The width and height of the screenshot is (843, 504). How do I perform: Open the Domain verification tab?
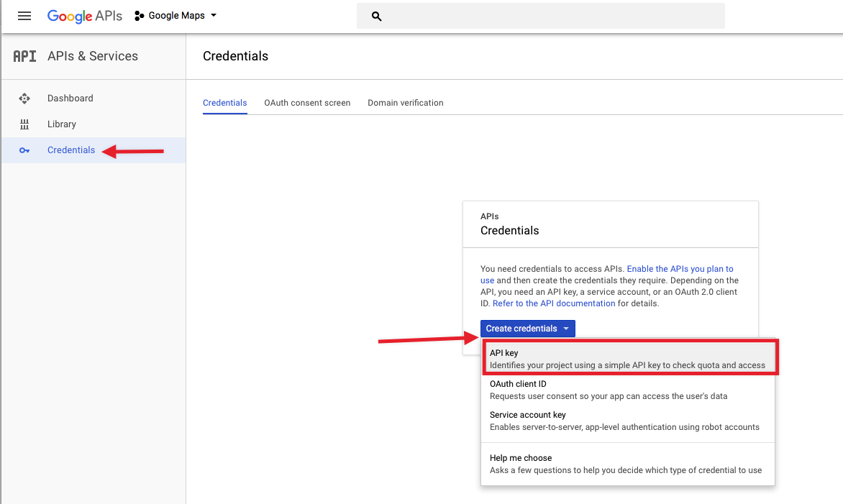[x=406, y=103]
